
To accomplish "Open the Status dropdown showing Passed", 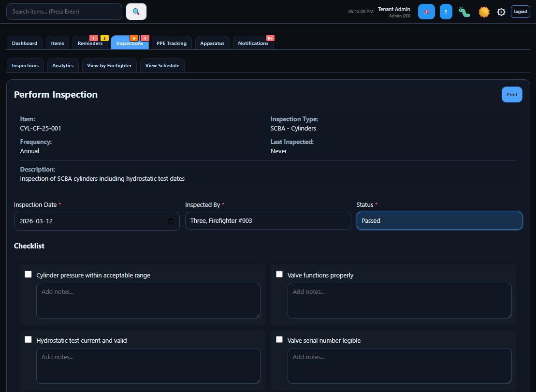I will (x=439, y=220).
